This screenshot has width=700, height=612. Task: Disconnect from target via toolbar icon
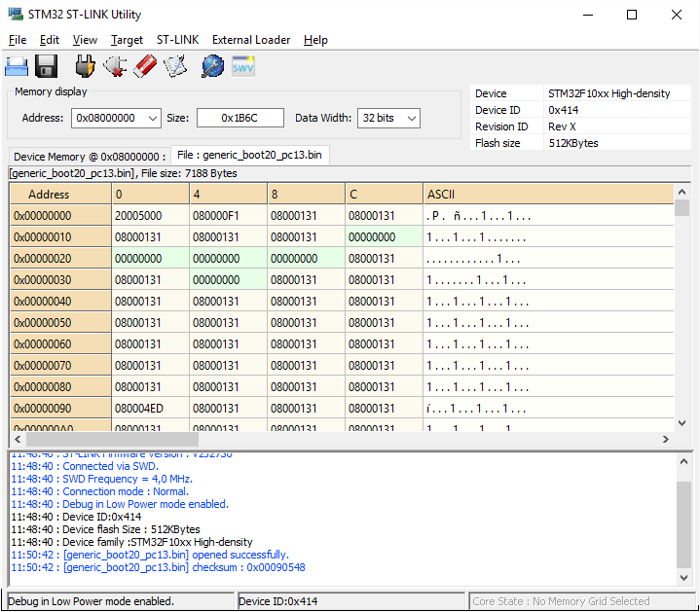(x=116, y=66)
